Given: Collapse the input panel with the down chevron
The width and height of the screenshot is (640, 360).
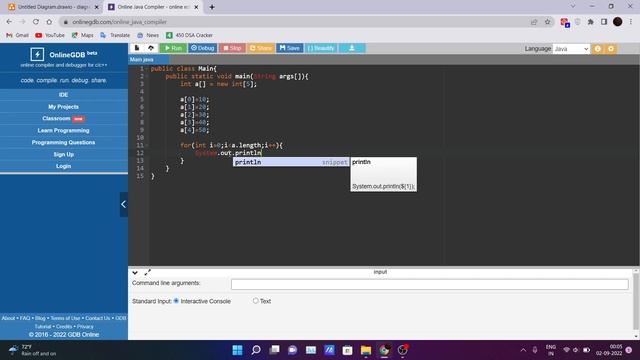Looking at the screenshot, I should 135,272.
